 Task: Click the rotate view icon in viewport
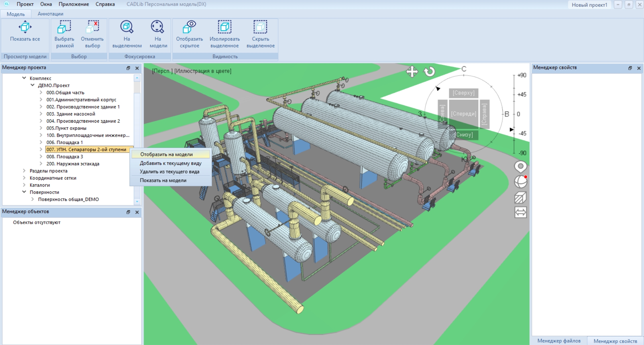coord(429,71)
